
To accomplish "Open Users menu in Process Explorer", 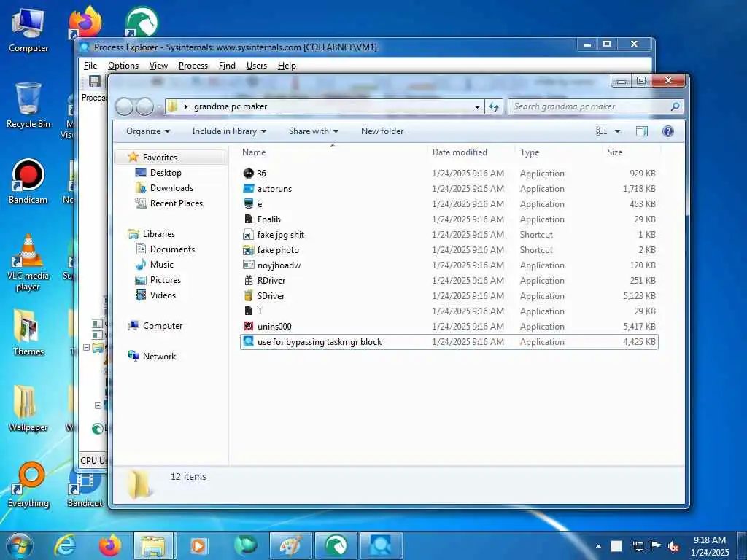I will 256,66.
